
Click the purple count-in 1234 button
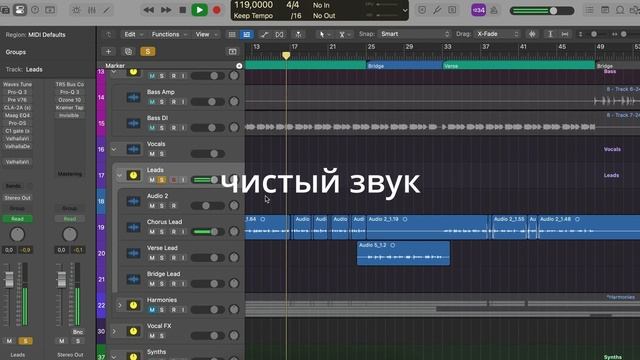point(478,10)
